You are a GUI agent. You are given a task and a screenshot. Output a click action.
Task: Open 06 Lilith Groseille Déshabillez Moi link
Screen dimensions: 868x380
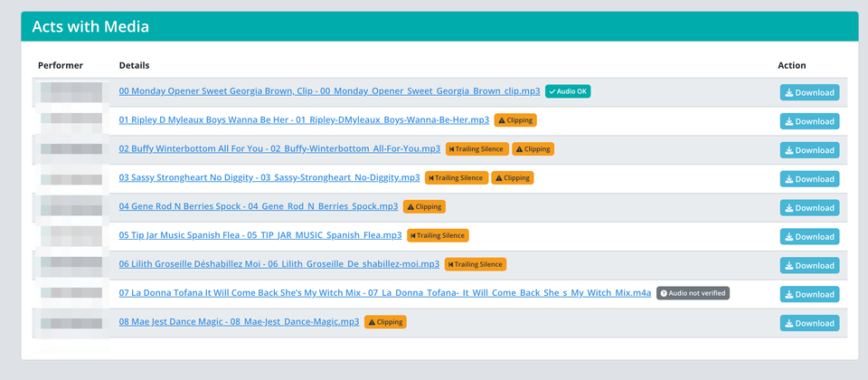[278, 264]
